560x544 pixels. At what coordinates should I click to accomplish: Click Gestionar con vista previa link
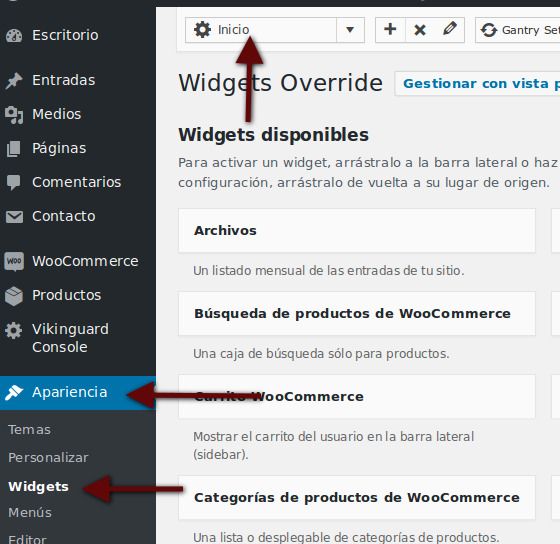pyautogui.click(x=478, y=84)
